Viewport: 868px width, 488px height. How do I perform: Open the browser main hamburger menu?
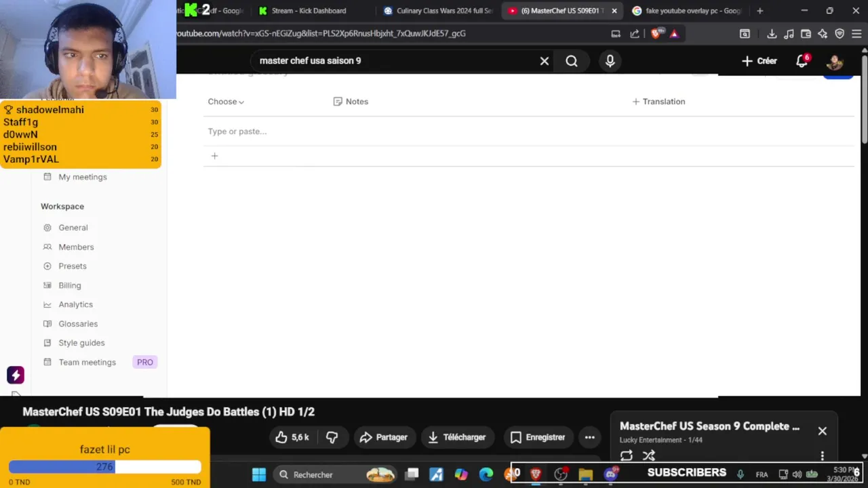click(x=856, y=34)
